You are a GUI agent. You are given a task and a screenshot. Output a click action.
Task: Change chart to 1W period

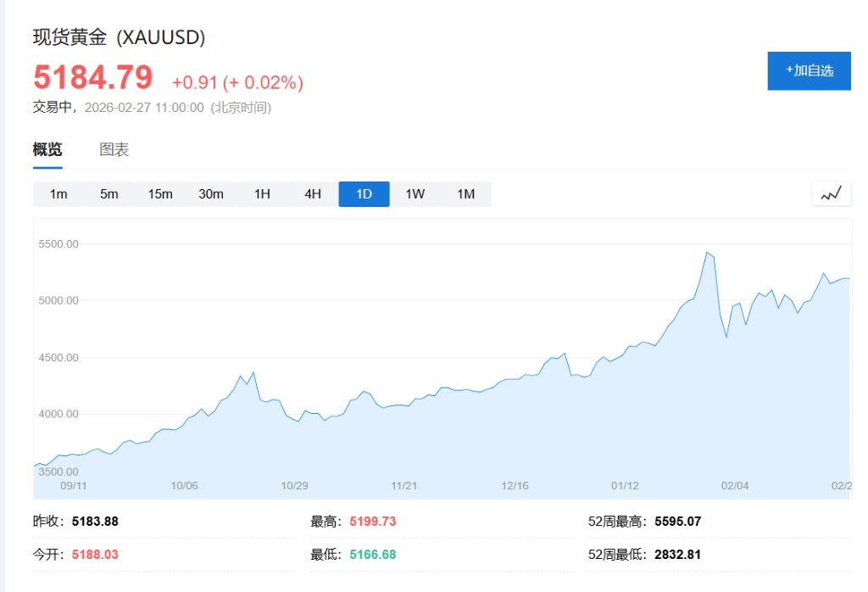pyautogui.click(x=415, y=194)
